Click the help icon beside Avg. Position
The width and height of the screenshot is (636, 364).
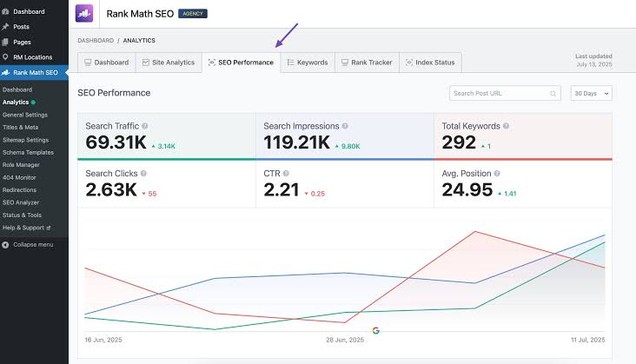click(x=497, y=174)
